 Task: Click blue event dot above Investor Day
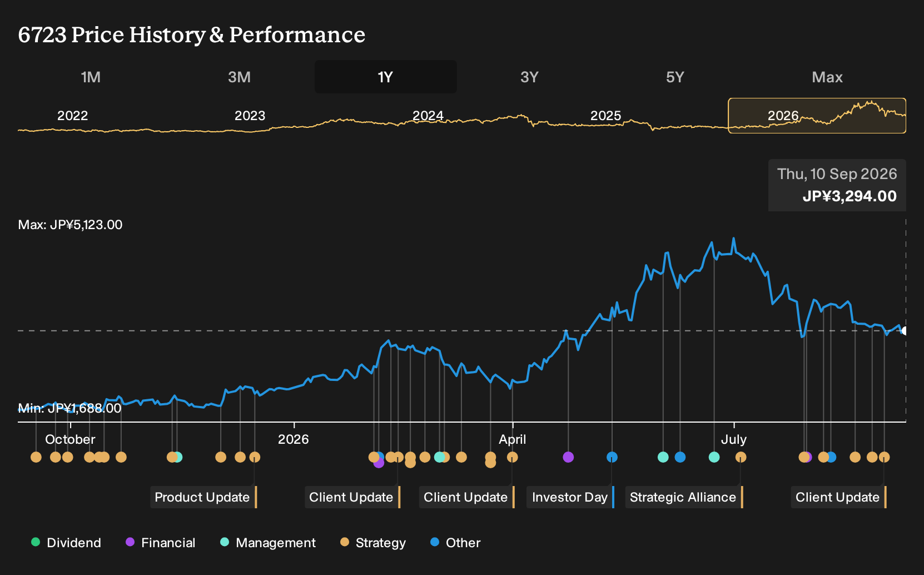coord(612,457)
